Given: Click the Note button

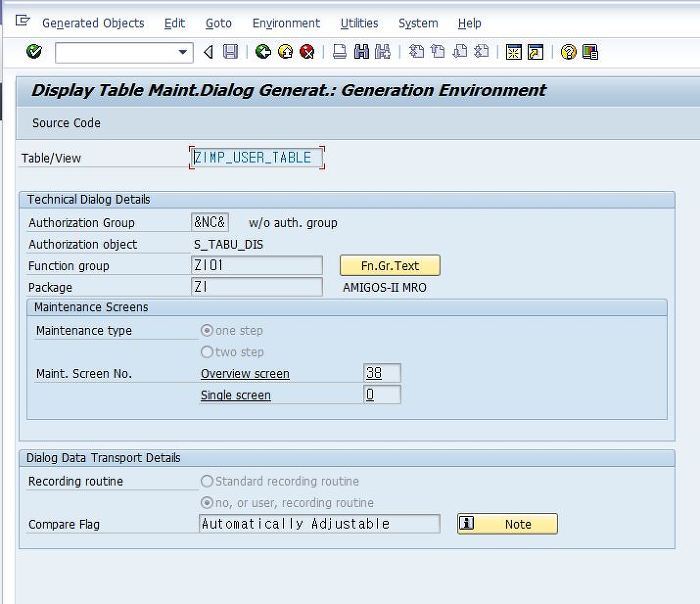Looking at the screenshot, I should [507, 524].
